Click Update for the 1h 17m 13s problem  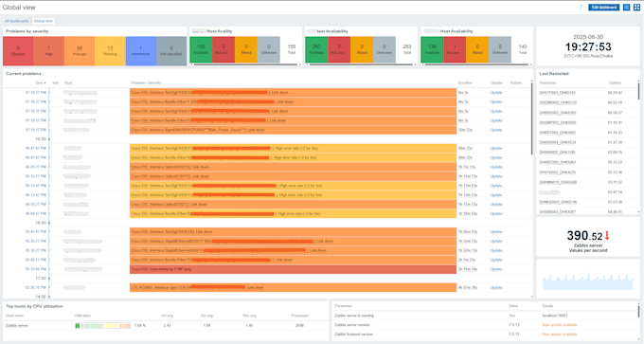[x=496, y=205]
